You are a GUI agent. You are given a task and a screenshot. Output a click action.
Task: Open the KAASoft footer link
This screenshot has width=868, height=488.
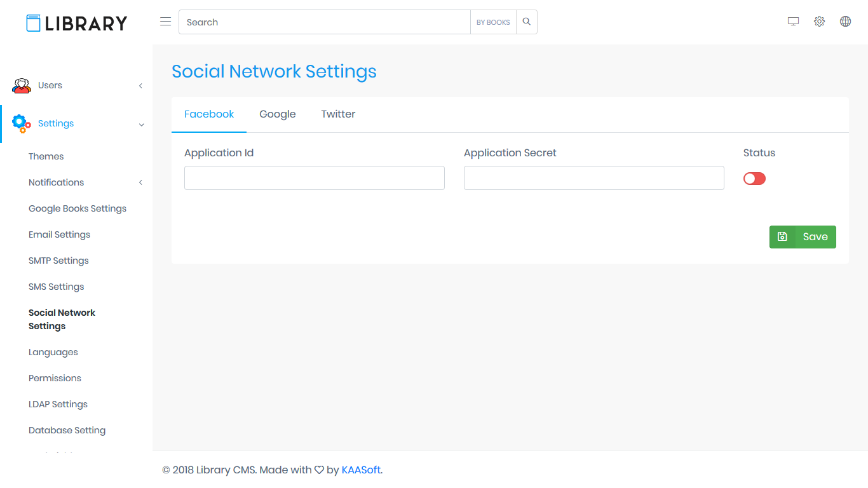point(361,470)
